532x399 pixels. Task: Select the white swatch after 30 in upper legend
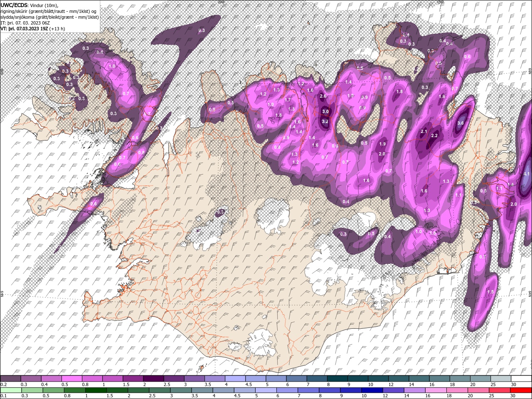pyautogui.click(x=521, y=379)
